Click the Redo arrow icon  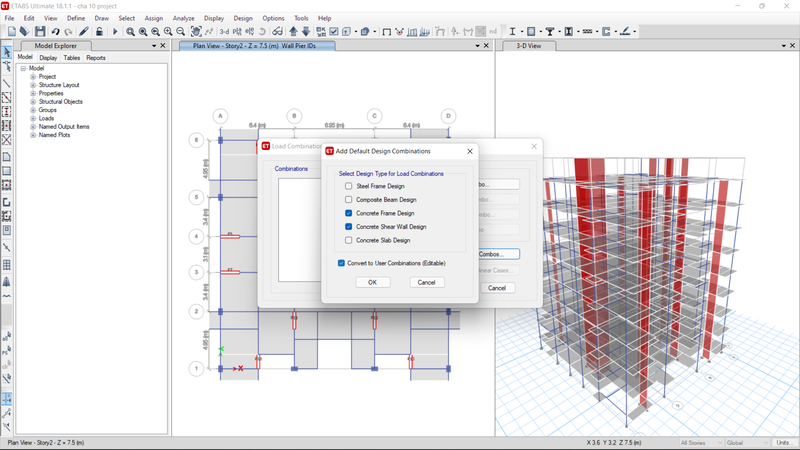[x=68, y=32]
